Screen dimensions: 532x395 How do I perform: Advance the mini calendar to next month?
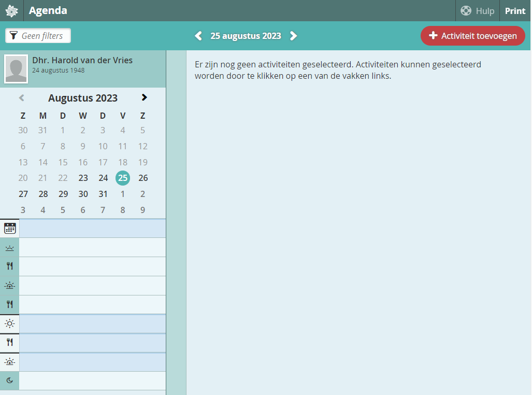coord(144,97)
